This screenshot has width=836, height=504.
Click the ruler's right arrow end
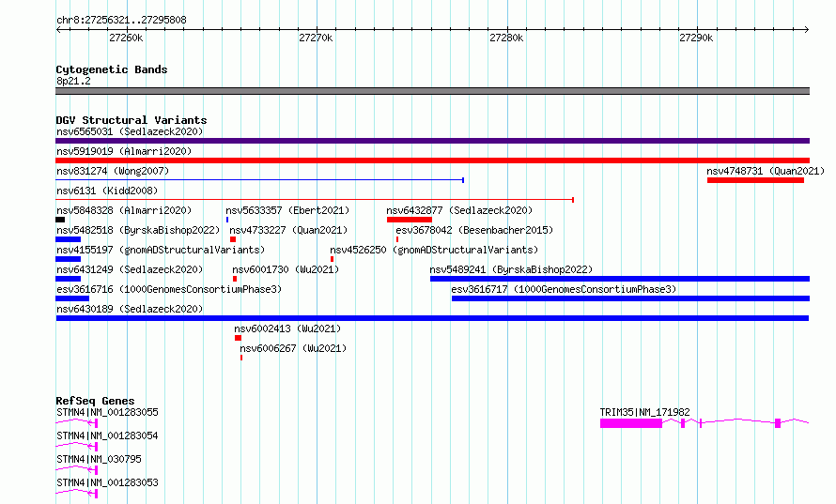[x=807, y=30]
